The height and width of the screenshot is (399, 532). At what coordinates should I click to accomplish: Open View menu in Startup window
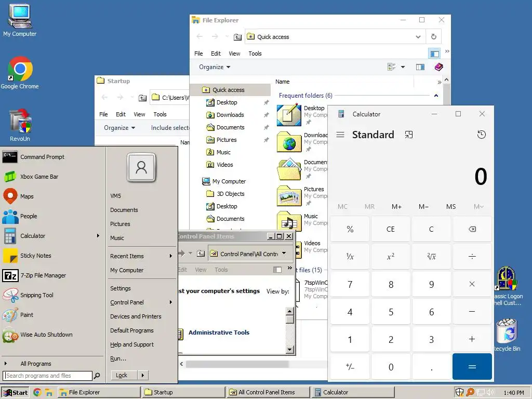[139, 114]
